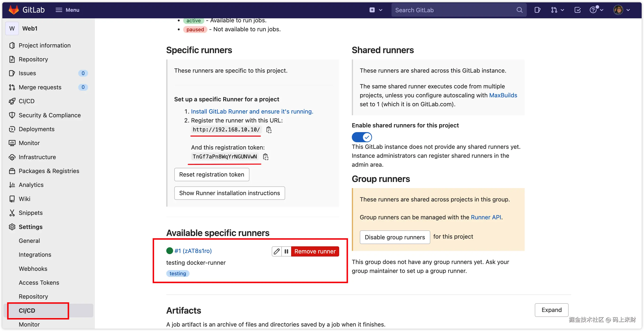Copy the runner registration URL
Screen dimensions: 644x331
coord(269,130)
